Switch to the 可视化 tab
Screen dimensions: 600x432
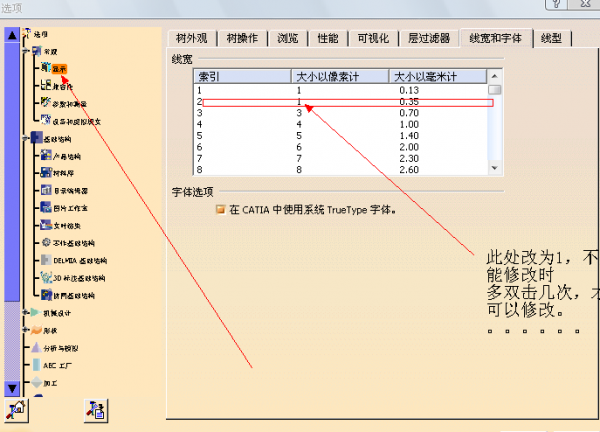tap(373, 38)
